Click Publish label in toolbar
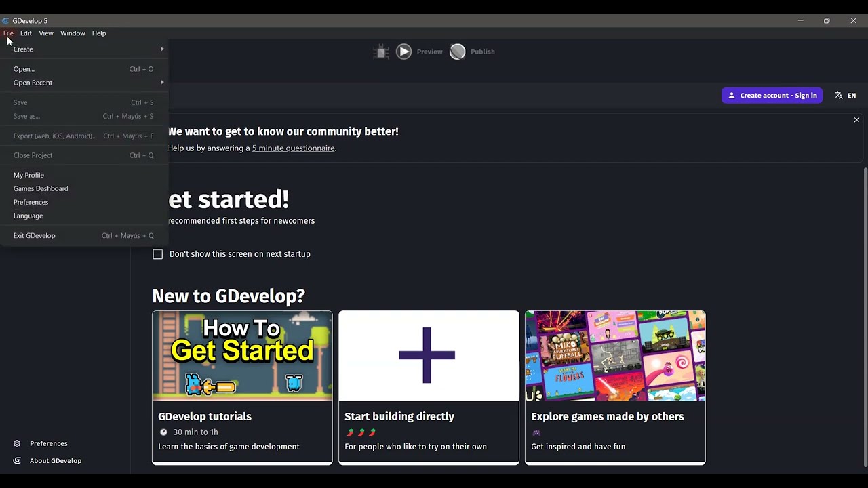The height and width of the screenshot is (488, 868). pos(483,52)
